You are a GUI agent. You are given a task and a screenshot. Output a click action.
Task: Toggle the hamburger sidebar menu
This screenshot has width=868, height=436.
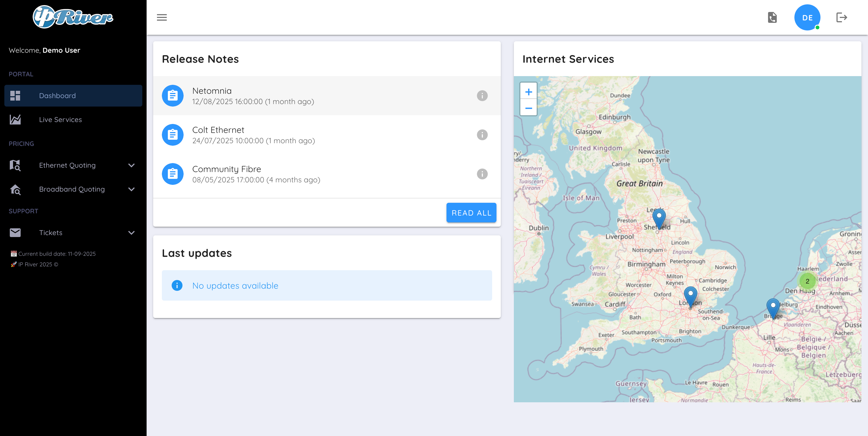pyautogui.click(x=162, y=18)
